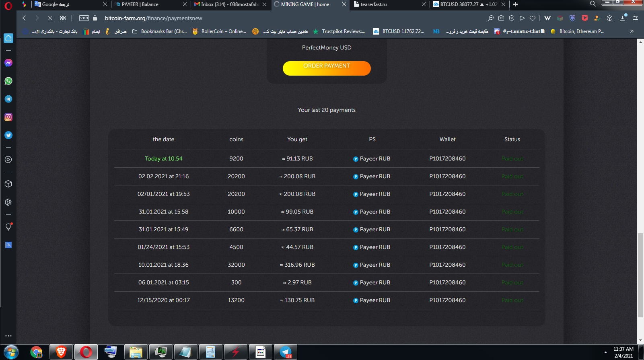Add page to bookmarks with heart icon
Screen dimensions: 644x360
click(x=533, y=18)
